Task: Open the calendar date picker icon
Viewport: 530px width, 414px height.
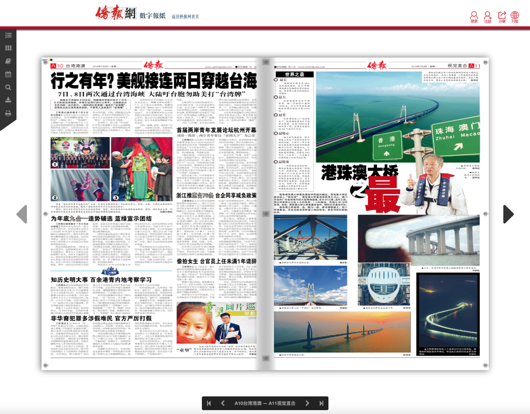Action: point(8,74)
